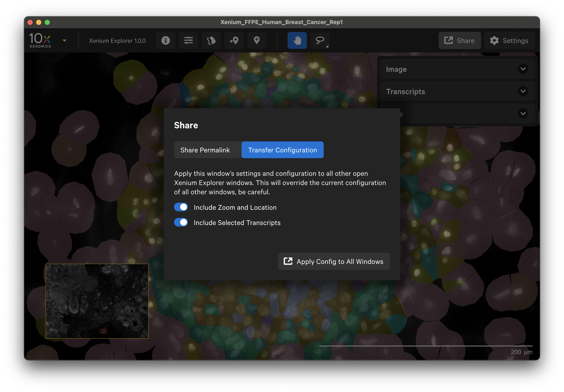Select the lasso selection tool
The height and width of the screenshot is (392, 564).
[x=320, y=41]
